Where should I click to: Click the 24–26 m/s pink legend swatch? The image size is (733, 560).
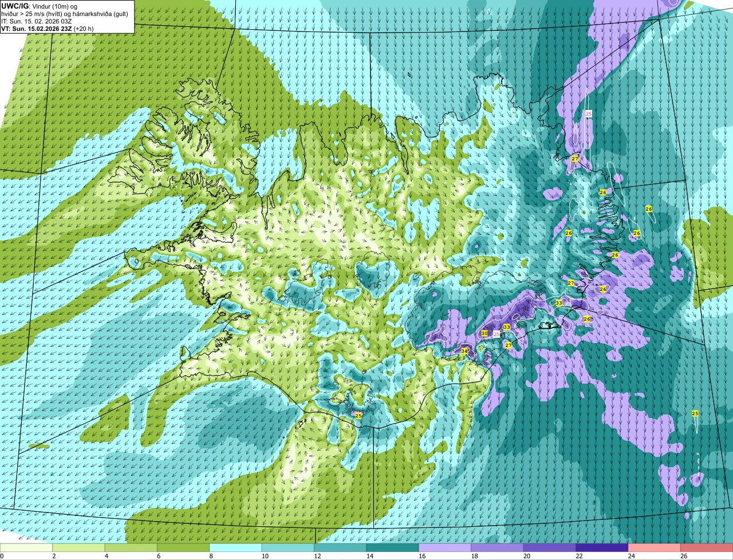point(655,547)
